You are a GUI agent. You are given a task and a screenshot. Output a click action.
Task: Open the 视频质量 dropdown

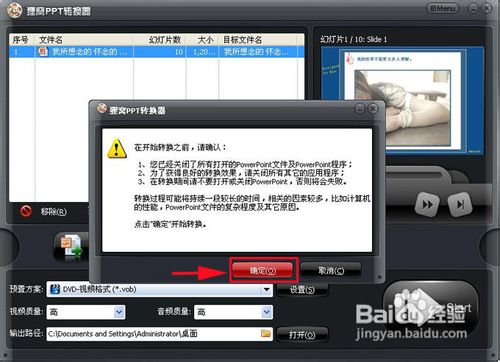(119, 312)
